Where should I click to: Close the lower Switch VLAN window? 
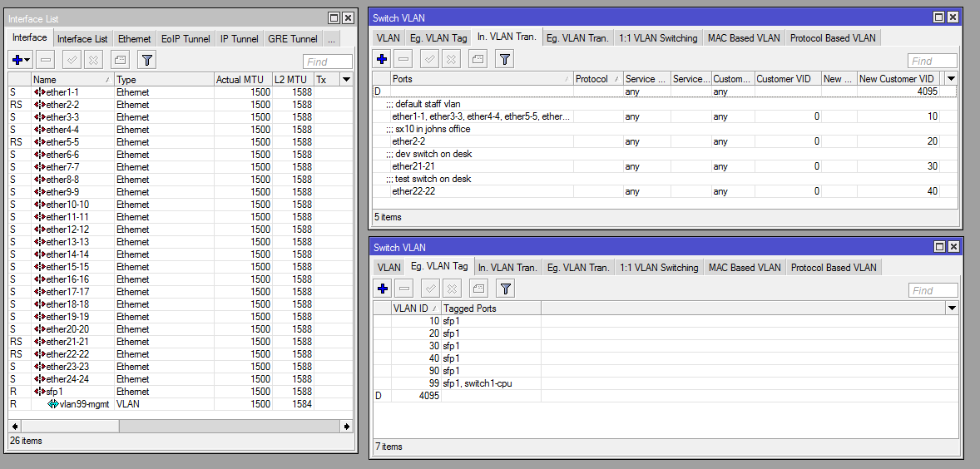click(x=953, y=247)
